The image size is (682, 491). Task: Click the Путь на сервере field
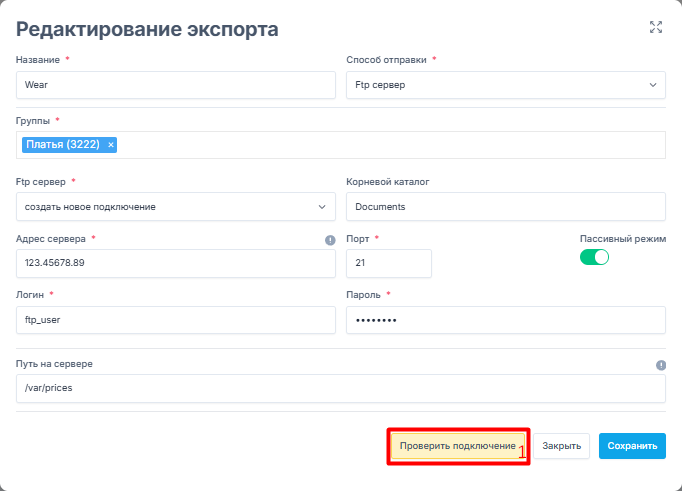(340, 388)
